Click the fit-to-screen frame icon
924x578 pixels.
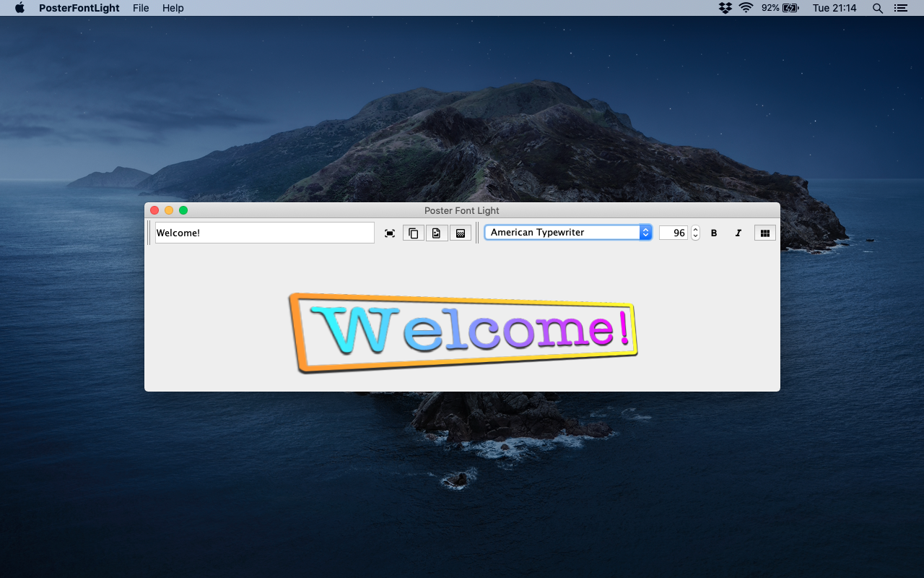click(x=390, y=233)
